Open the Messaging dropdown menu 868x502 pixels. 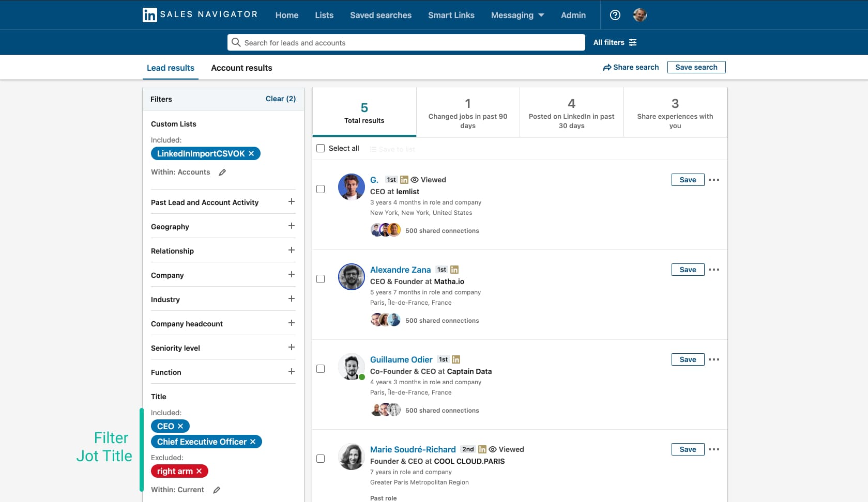[x=517, y=15]
